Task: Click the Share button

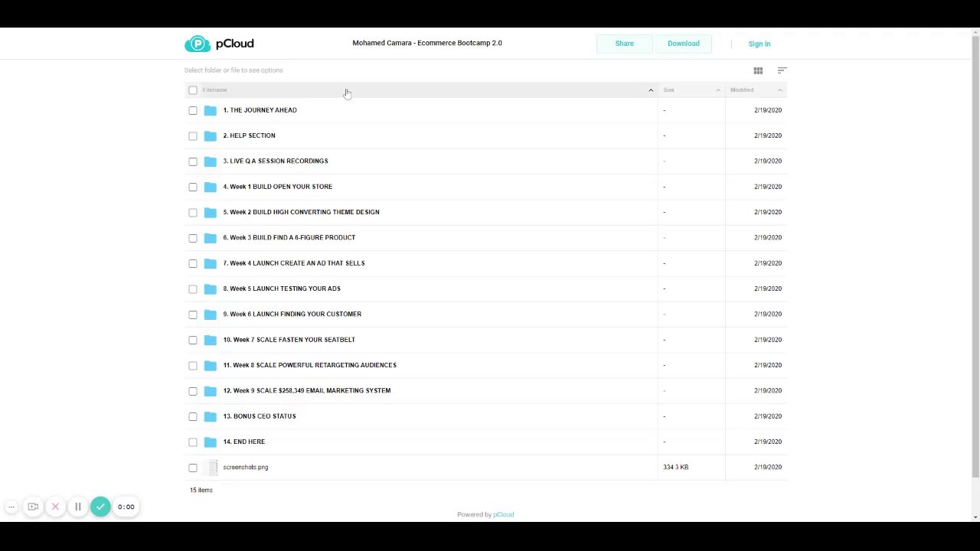Action: [625, 44]
